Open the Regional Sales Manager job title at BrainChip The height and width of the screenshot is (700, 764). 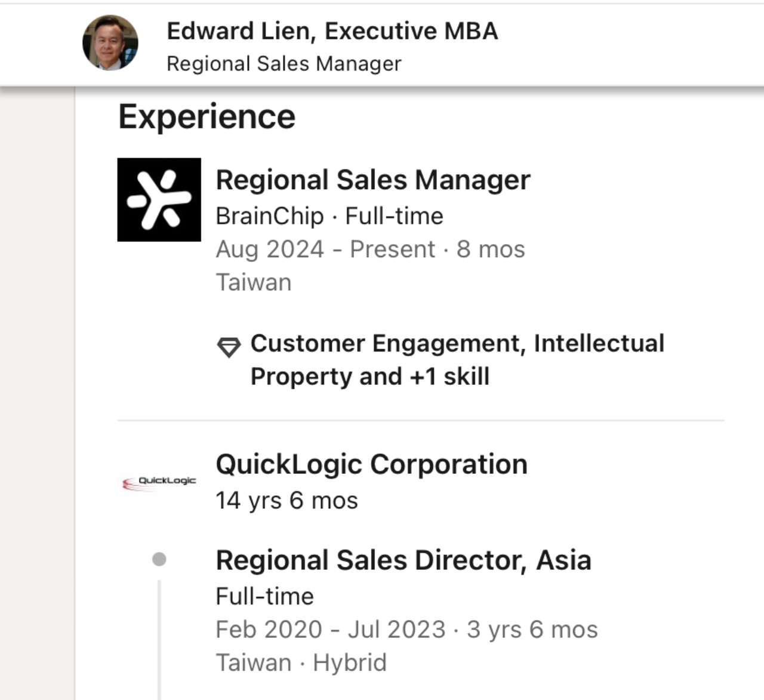tap(373, 180)
